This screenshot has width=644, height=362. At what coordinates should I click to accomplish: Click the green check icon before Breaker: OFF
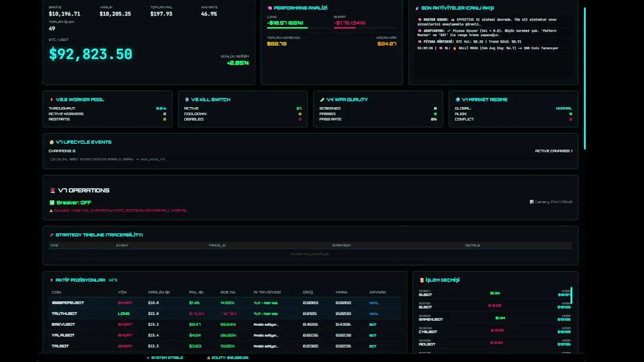52,203
